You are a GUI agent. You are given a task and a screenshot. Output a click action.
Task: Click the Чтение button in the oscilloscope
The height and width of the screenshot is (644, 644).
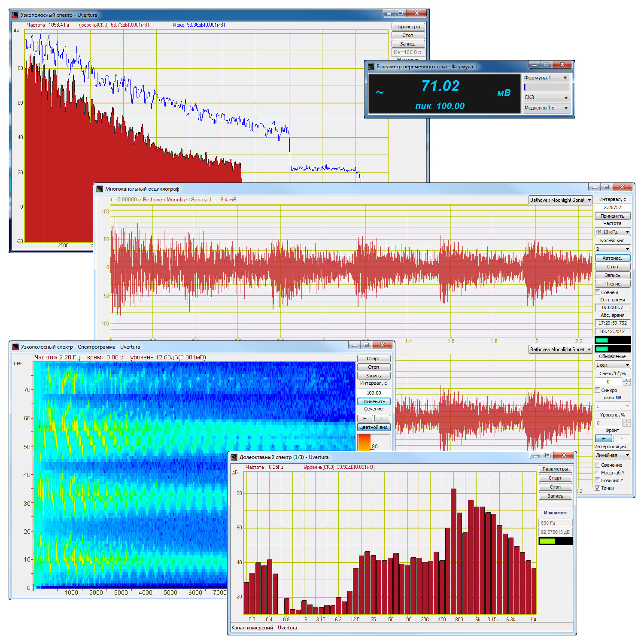[613, 284]
